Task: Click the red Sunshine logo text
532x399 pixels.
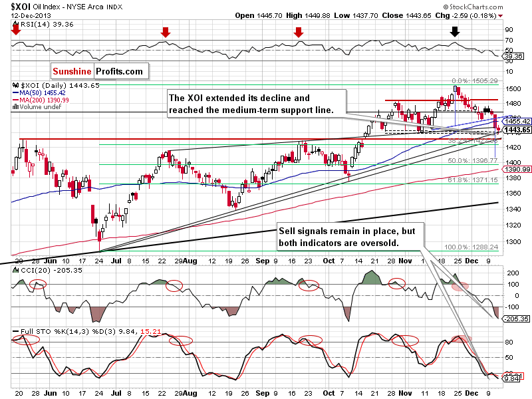Action: (72, 71)
